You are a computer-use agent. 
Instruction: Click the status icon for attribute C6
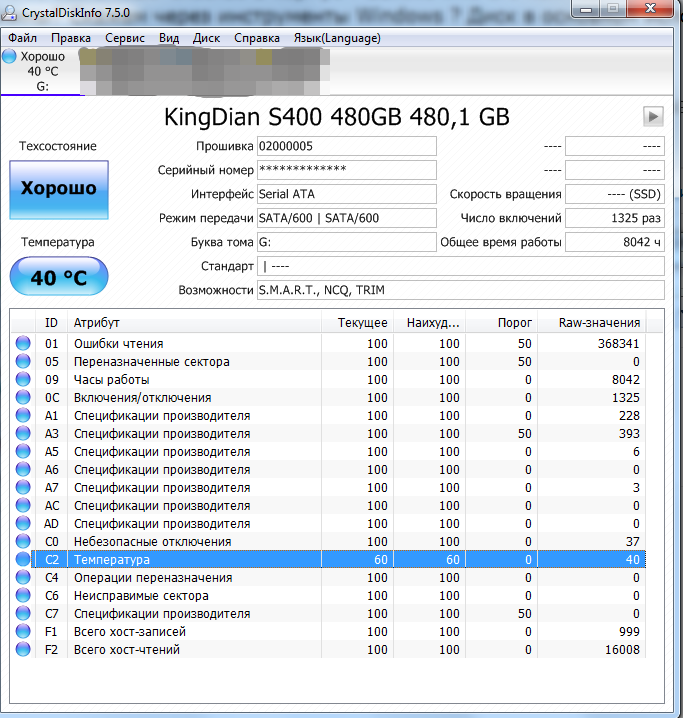tap(23, 595)
